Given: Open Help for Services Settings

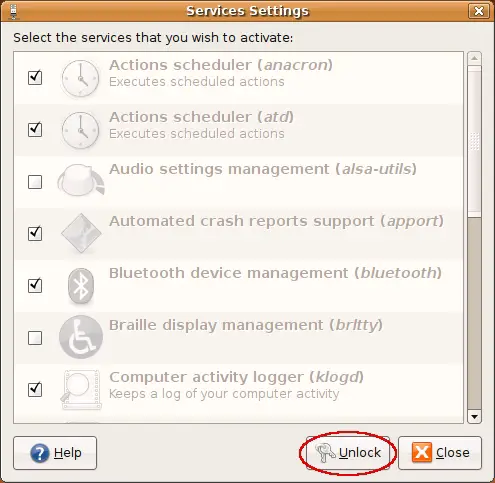Looking at the screenshot, I should point(55,453).
